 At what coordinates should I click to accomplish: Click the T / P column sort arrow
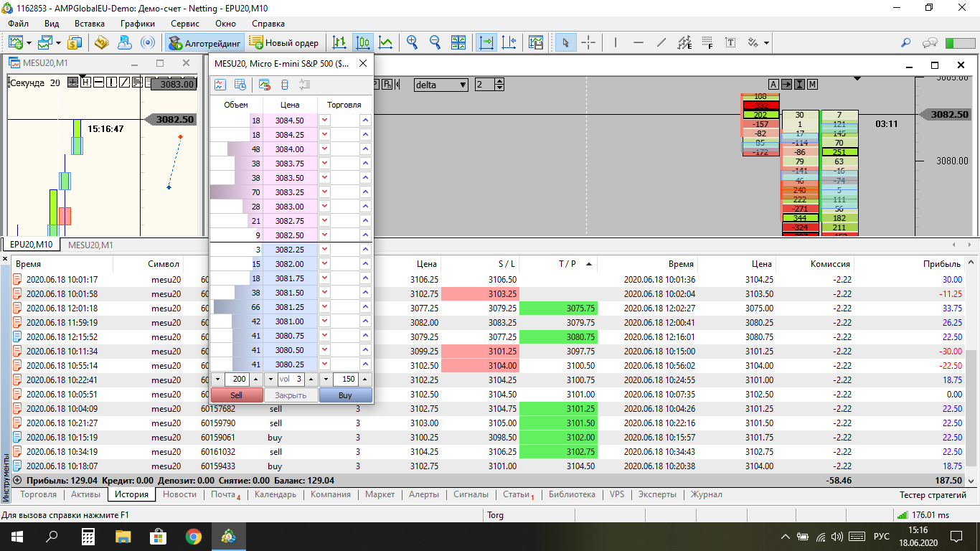point(589,265)
